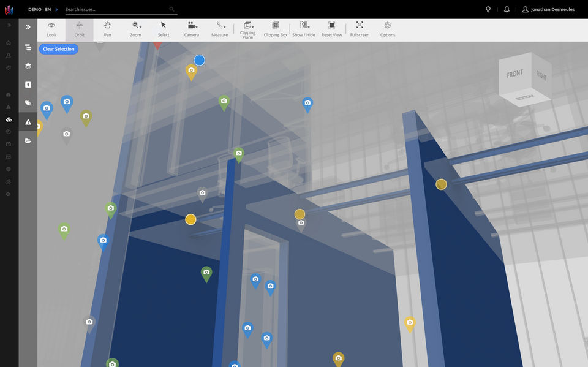This screenshot has width=588, height=367.
Task: Open the user profile sidebar icon
Action: (x=9, y=55)
